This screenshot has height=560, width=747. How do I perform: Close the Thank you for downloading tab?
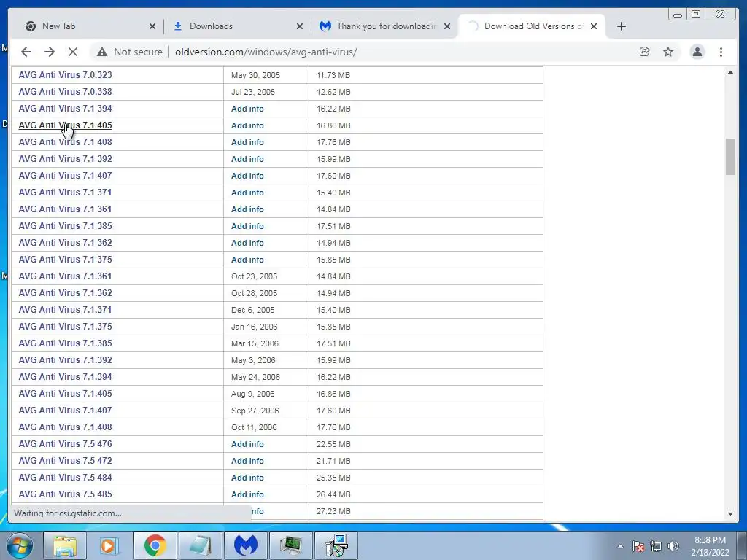tap(447, 27)
